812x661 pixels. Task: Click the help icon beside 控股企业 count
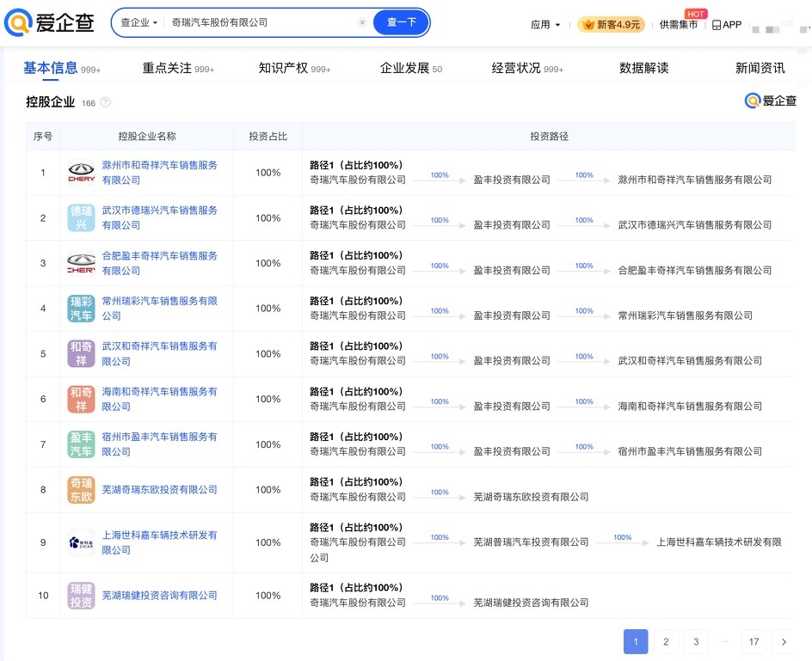point(106,102)
